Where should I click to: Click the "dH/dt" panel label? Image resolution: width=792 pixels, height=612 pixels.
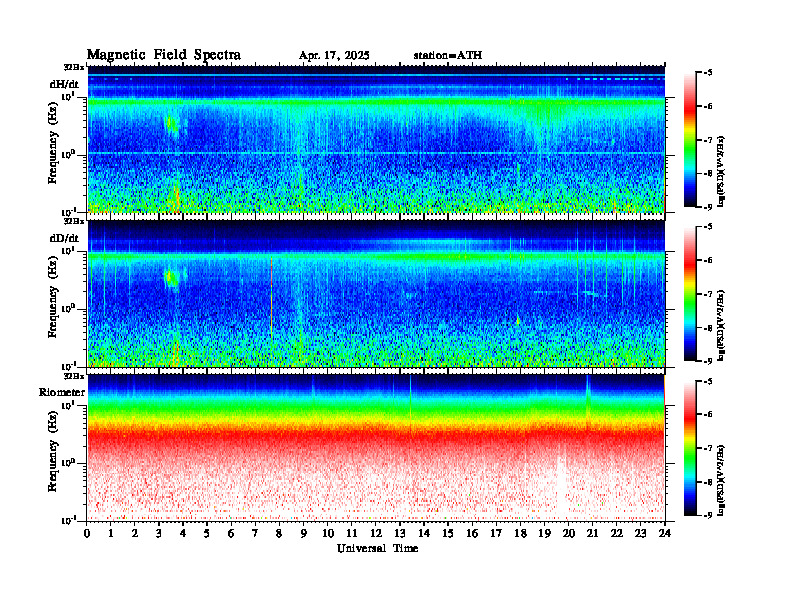(64, 84)
